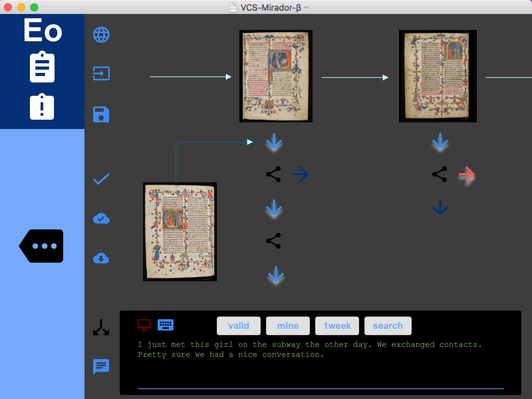Open the lower left manuscript thumbnail
The width and height of the screenshot is (532, 399).
(180, 232)
